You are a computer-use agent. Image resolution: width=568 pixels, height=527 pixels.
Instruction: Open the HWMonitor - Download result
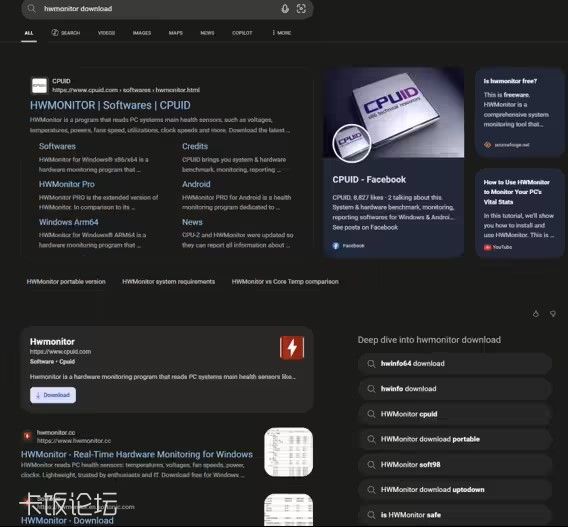click(67, 520)
